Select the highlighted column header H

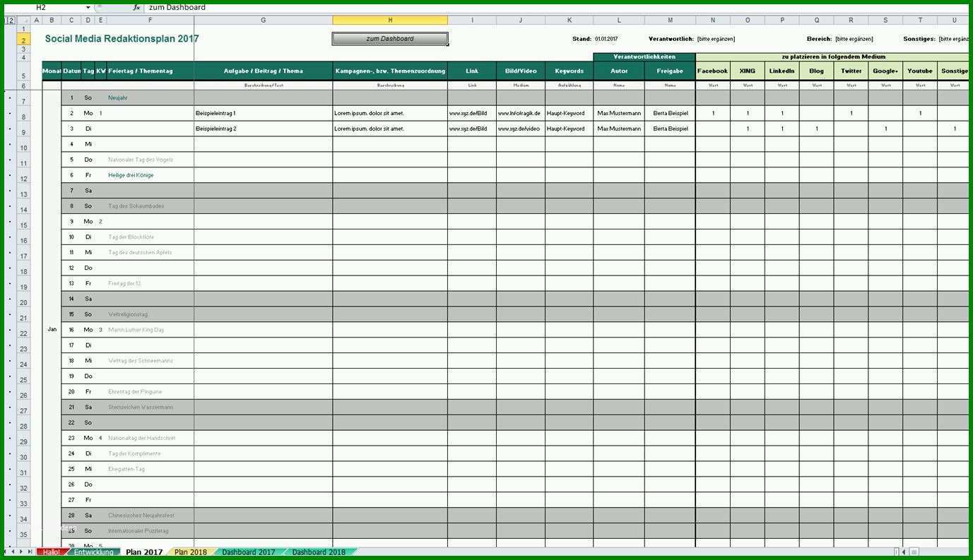(x=390, y=20)
